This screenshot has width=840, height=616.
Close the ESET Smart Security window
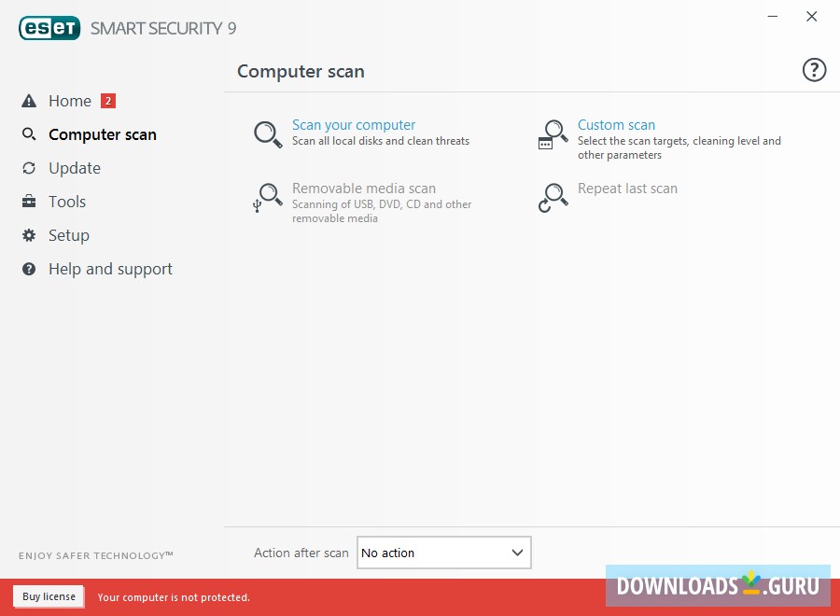tap(812, 17)
